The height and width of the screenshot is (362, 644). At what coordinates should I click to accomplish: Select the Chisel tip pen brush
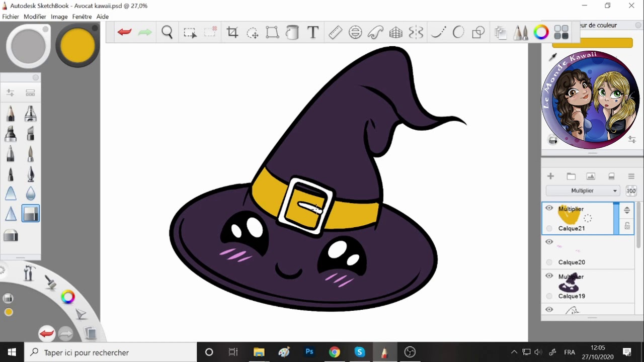click(31, 134)
